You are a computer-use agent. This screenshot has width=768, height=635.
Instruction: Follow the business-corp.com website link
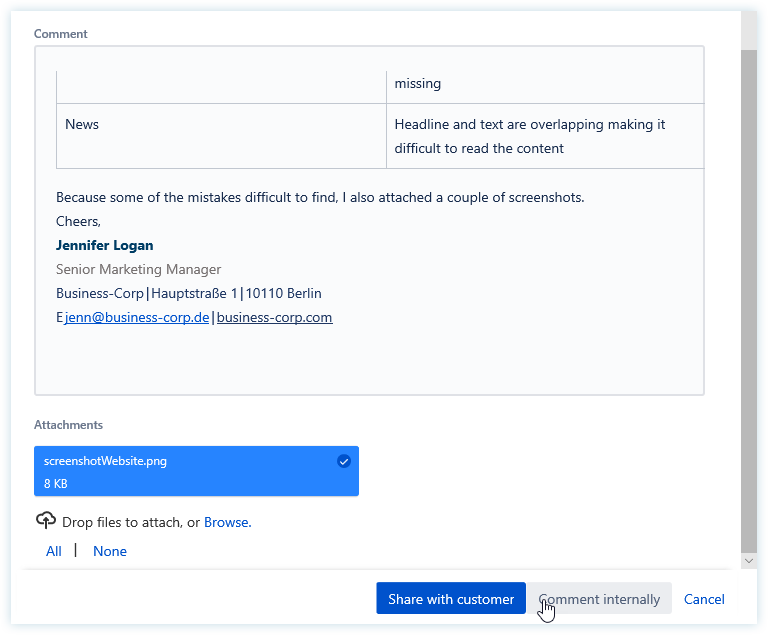[x=274, y=317]
